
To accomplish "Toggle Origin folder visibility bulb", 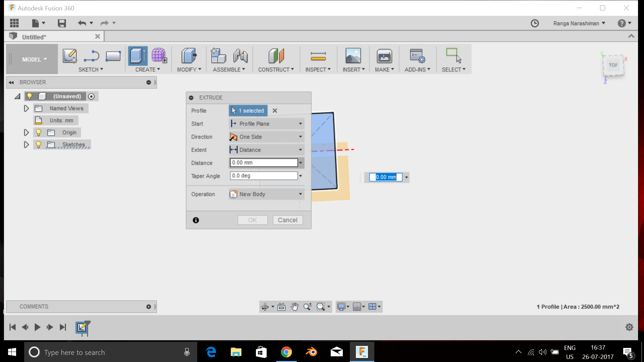I will coord(39,133).
